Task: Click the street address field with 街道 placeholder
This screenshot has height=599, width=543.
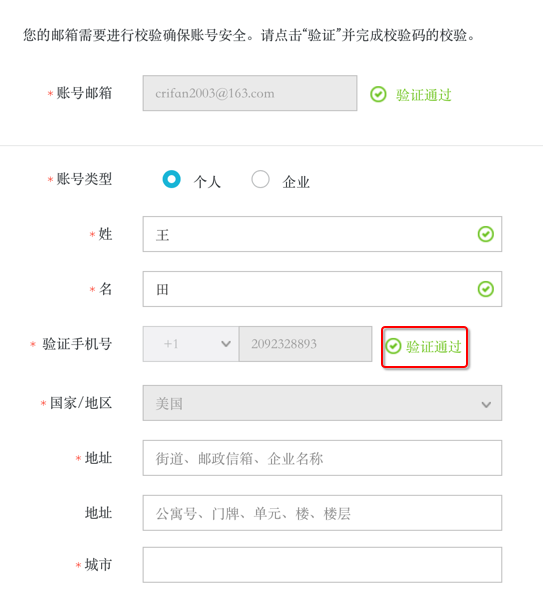Action: tap(322, 458)
